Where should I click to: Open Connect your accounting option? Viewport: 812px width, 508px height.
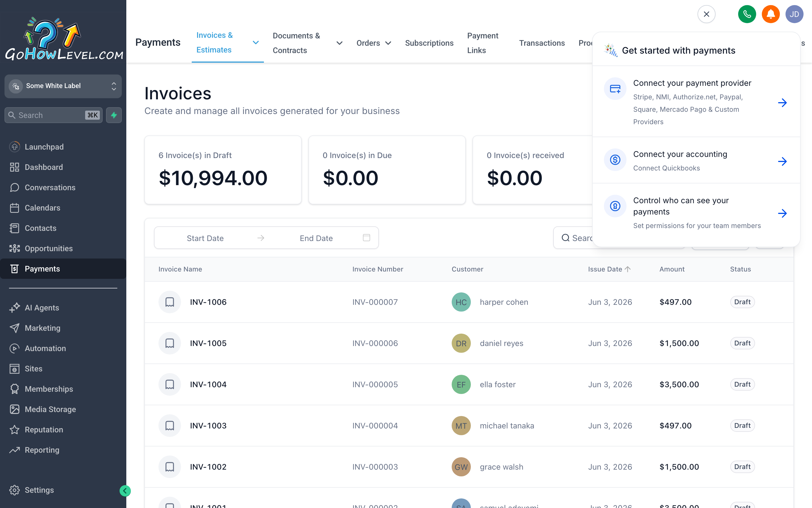(696, 161)
